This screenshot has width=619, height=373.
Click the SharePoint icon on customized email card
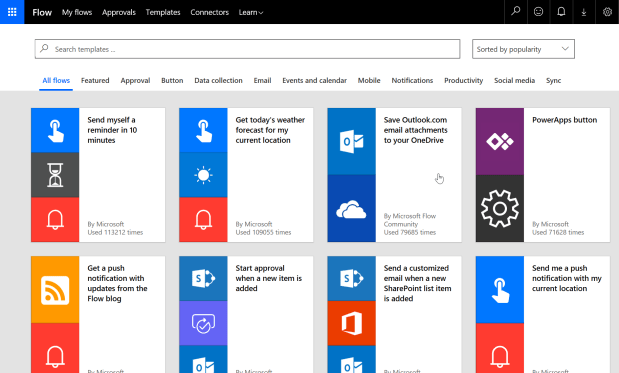(351, 279)
